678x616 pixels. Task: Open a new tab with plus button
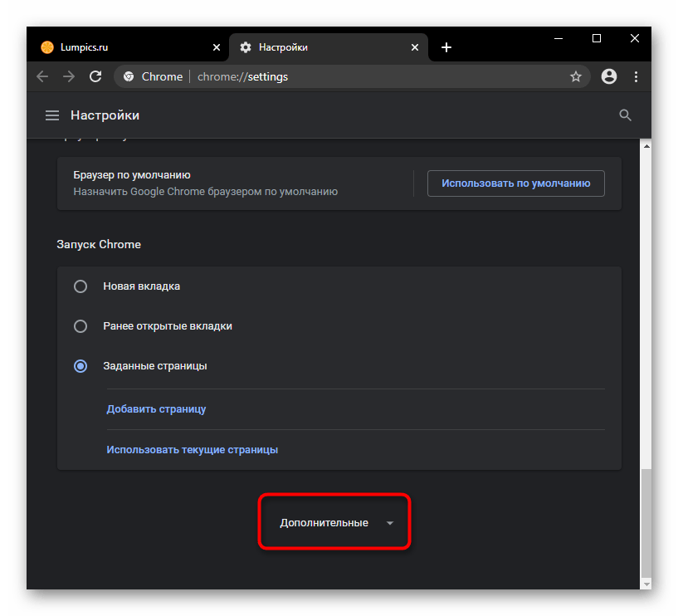click(x=446, y=47)
